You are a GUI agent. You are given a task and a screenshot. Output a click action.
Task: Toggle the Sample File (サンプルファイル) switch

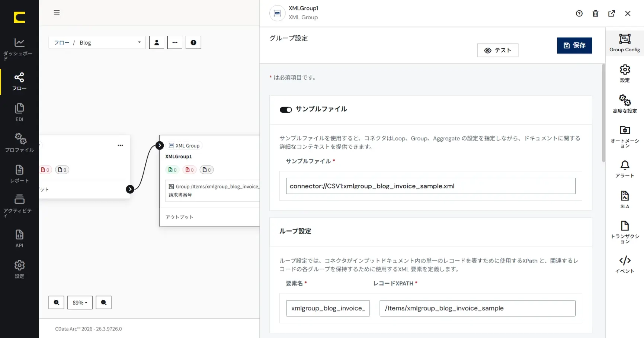(286, 110)
